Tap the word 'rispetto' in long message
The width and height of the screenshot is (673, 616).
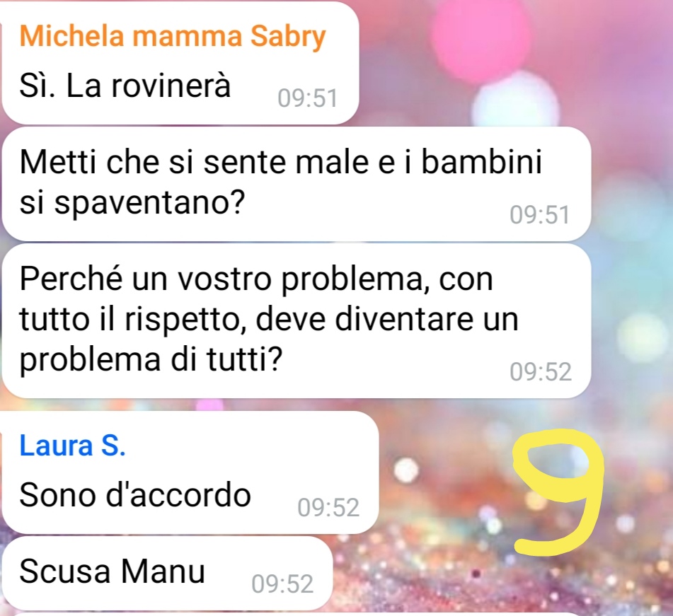185,320
